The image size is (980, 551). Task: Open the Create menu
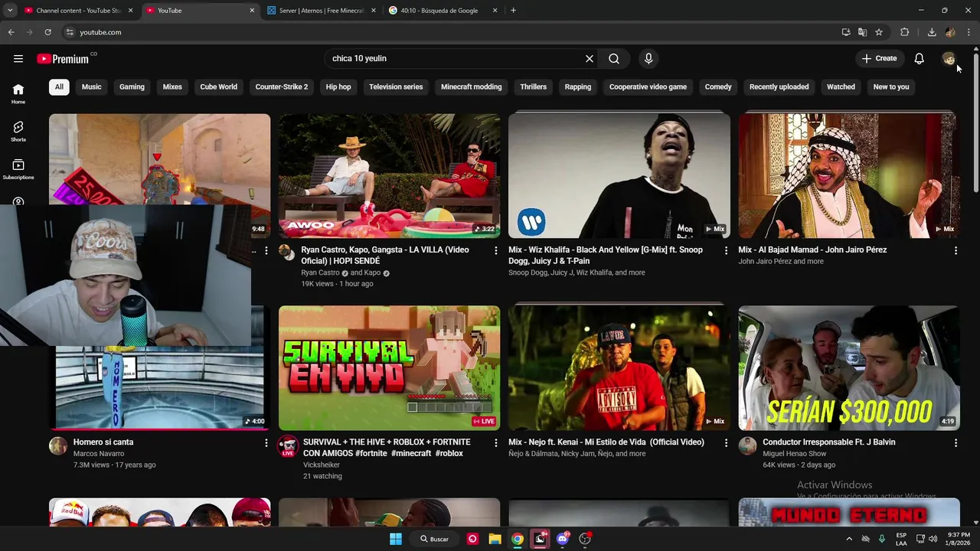click(879, 58)
